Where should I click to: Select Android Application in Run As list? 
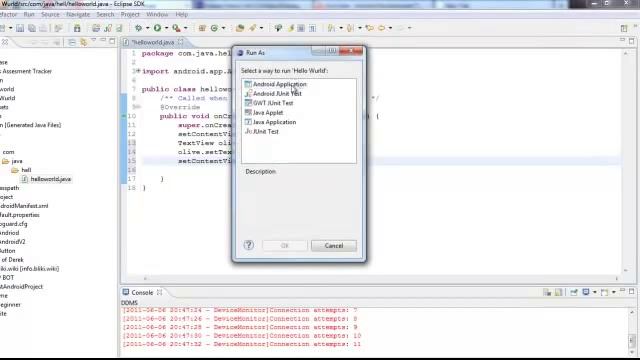(280, 84)
